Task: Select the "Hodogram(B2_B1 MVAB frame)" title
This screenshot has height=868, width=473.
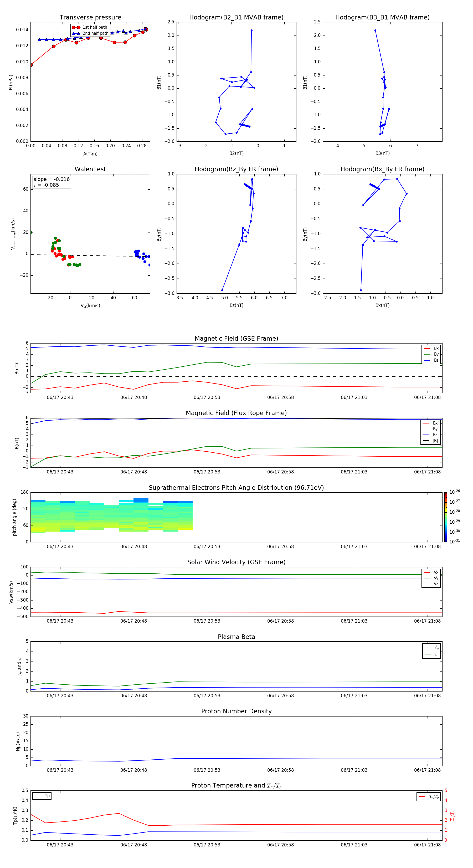Action: pyautogui.click(x=236, y=18)
